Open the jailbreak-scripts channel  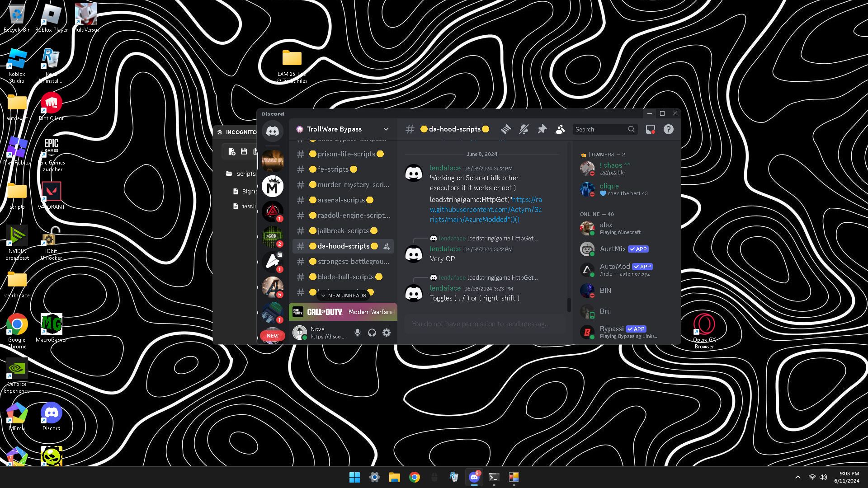point(343,231)
